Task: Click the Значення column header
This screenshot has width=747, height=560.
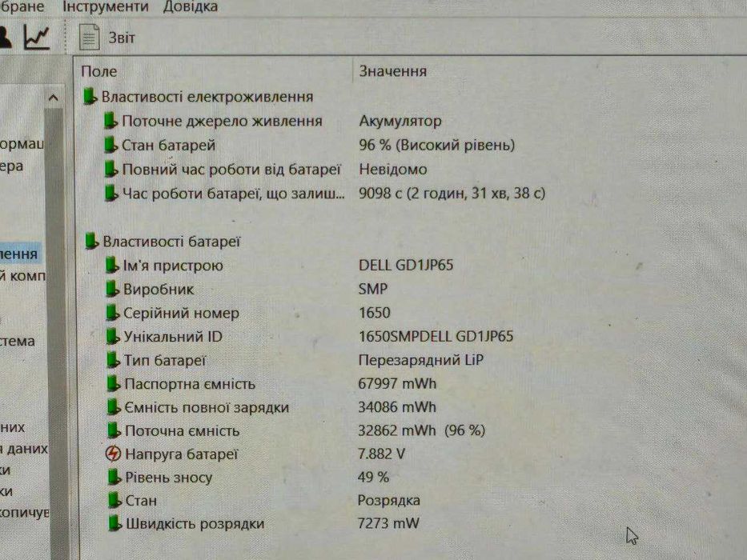Action: [392, 71]
